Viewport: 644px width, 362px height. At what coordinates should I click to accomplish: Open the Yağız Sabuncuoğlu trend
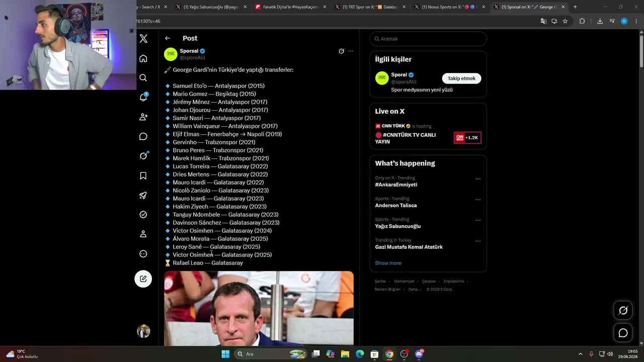[398, 226]
